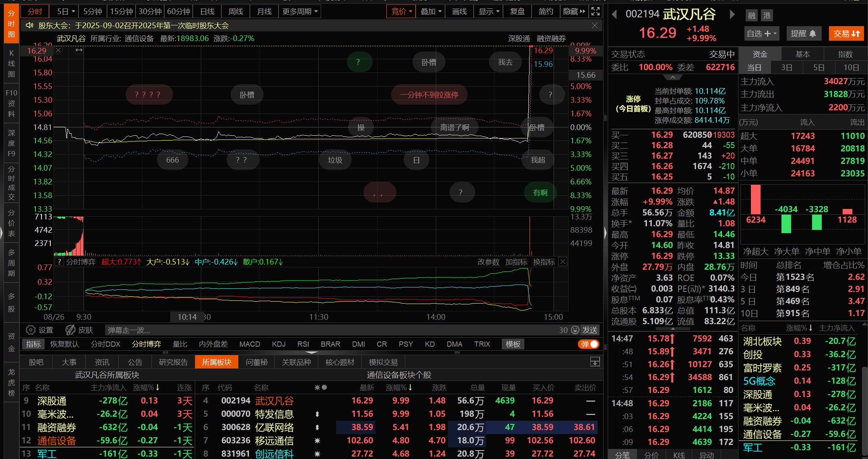Click 恢复默认 to reset indicators
Image resolution: width=868 pixels, height=459 pixels.
click(x=64, y=344)
